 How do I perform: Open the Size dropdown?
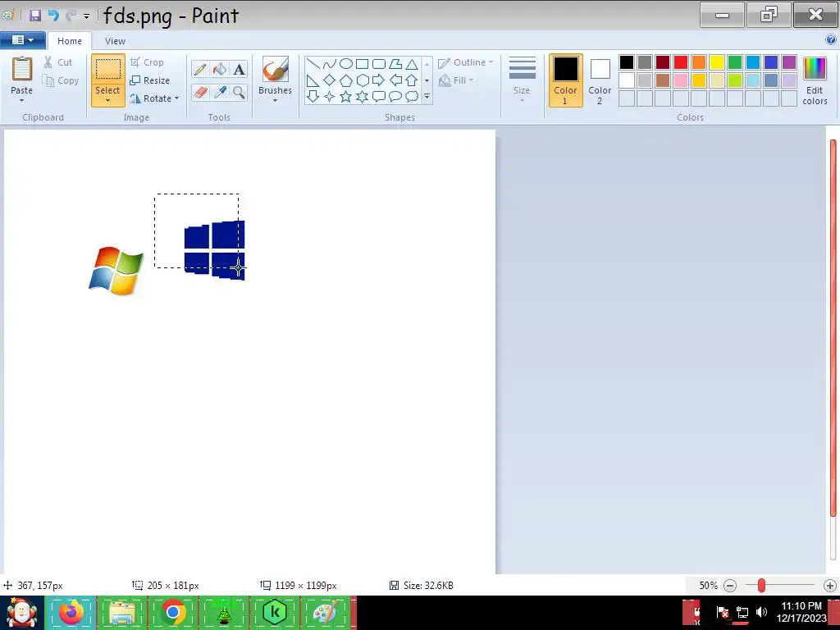click(x=522, y=80)
